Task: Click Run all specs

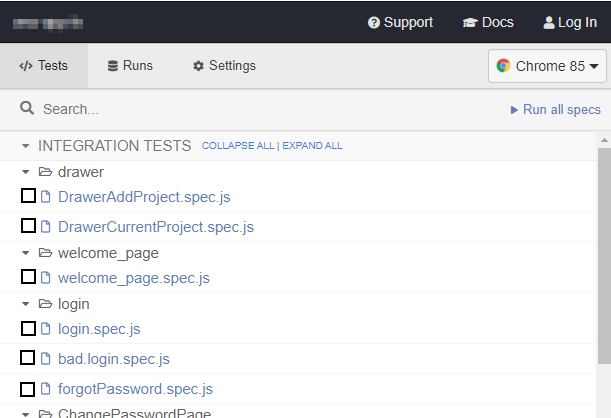Action: (556, 110)
